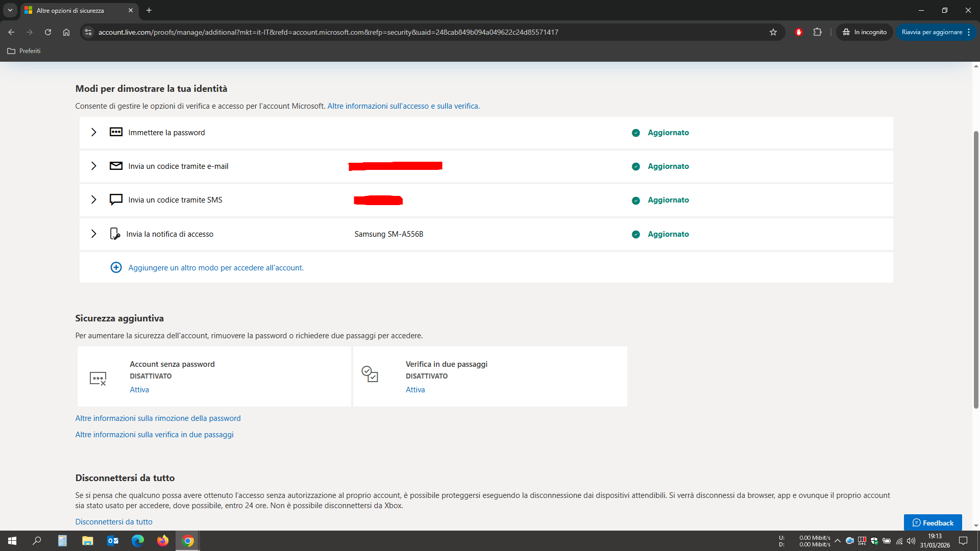The image size is (980, 551).
Task: Go to the browser Home page icon
Action: click(x=66, y=32)
